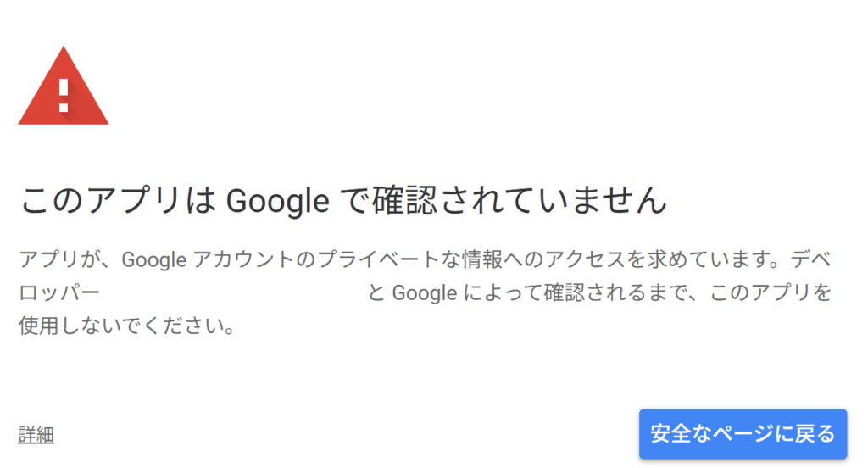Click the デベ text ending line one
The width and height of the screenshot is (868, 468).
[810, 259]
